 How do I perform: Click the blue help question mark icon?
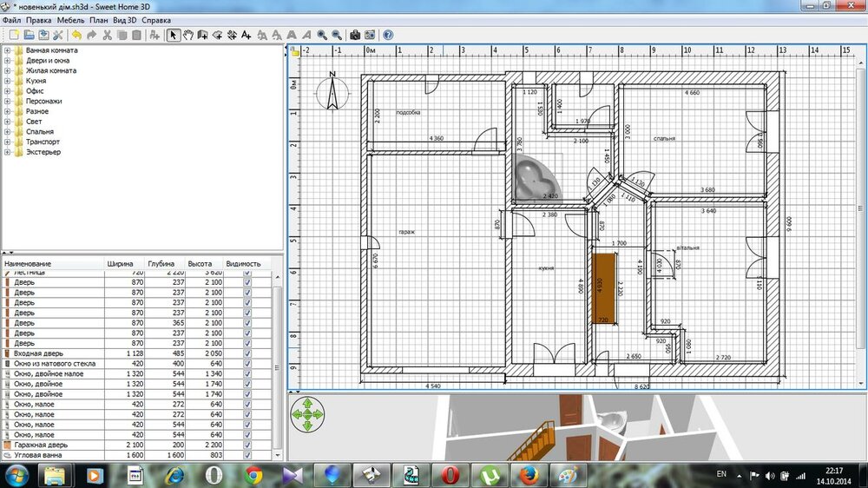388,35
